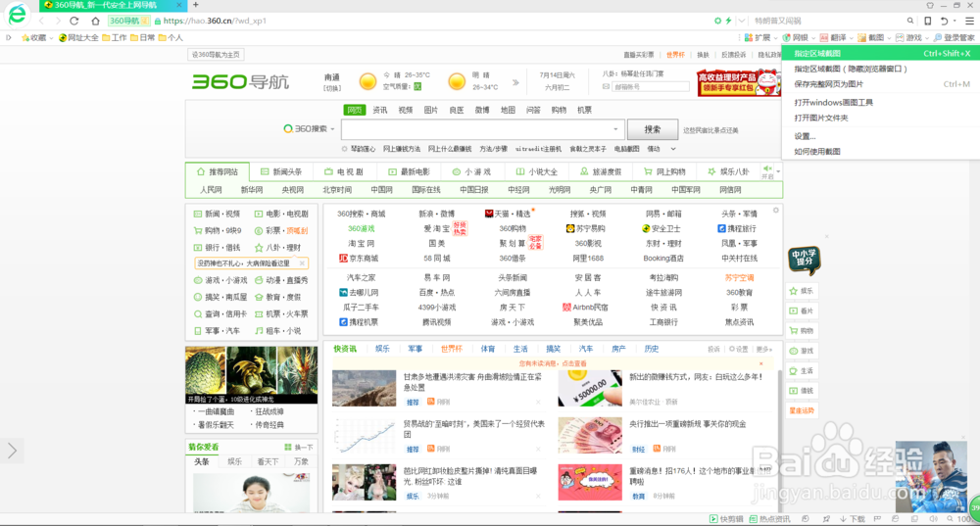This screenshot has width=980, height=526.
Task: Open the 工作 bookmark folder
Action: coord(115,37)
